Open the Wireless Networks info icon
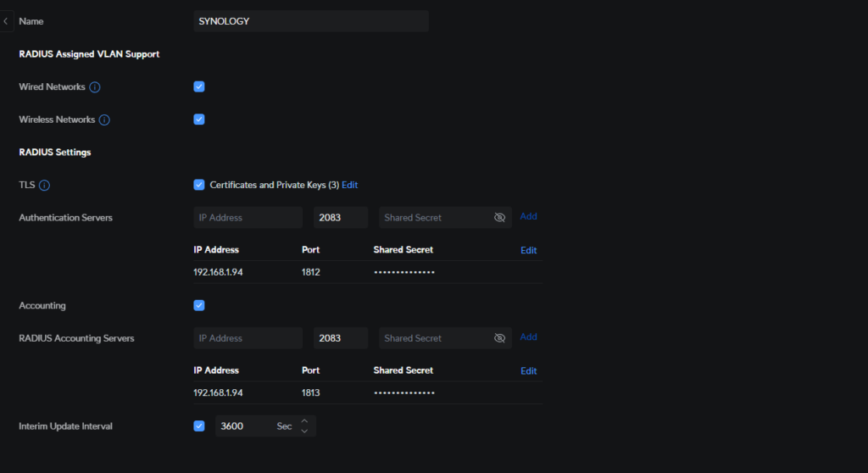The width and height of the screenshot is (868, 473). [x=104, y=120]
